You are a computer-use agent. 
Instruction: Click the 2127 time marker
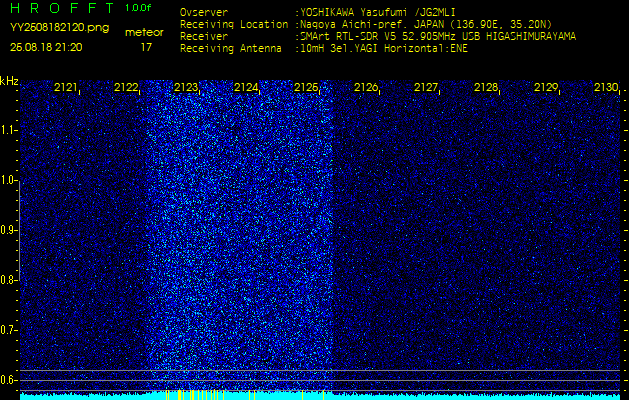tap(426, 87)
